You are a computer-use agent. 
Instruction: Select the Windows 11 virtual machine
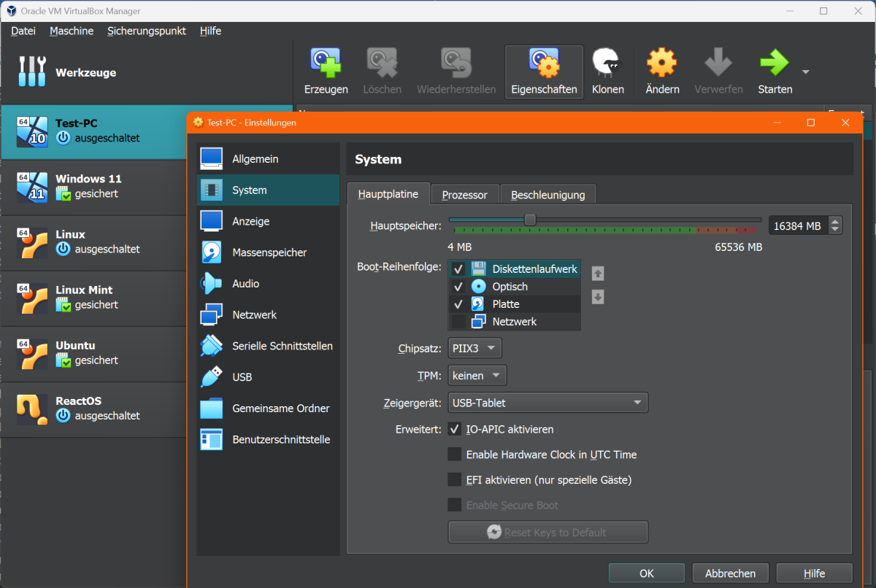pos(93,187)
